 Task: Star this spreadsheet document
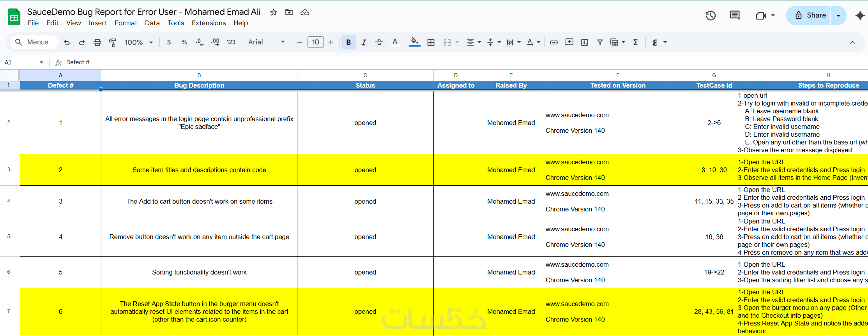274,12
